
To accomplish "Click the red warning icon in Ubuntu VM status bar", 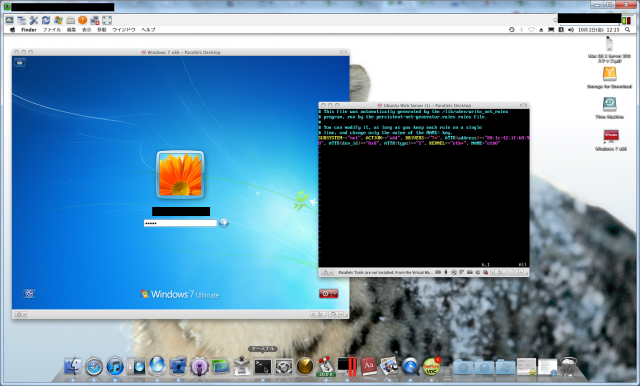I will [x=485, y=272].
